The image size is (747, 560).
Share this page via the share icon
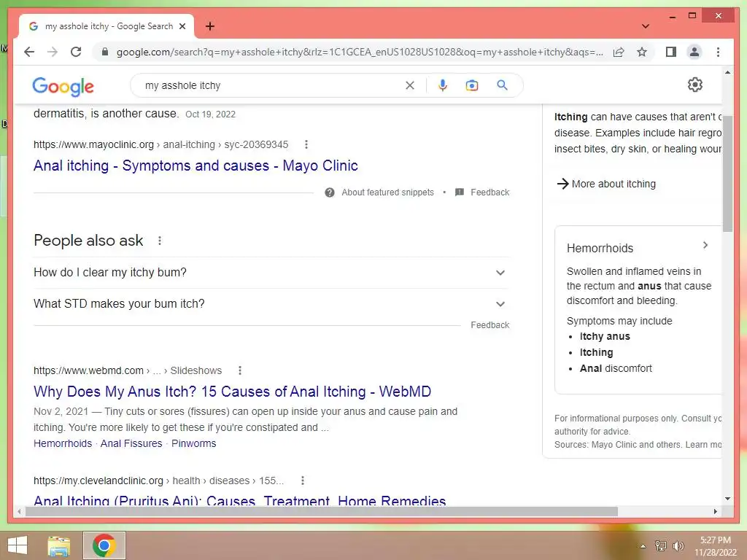(x=619, y=52)
